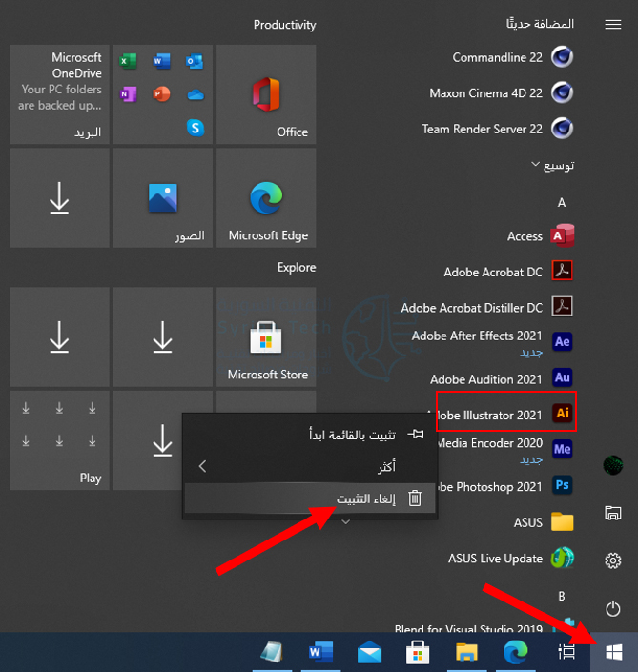Open Word from the taskbar
The image size is (638, 672).
320,652
